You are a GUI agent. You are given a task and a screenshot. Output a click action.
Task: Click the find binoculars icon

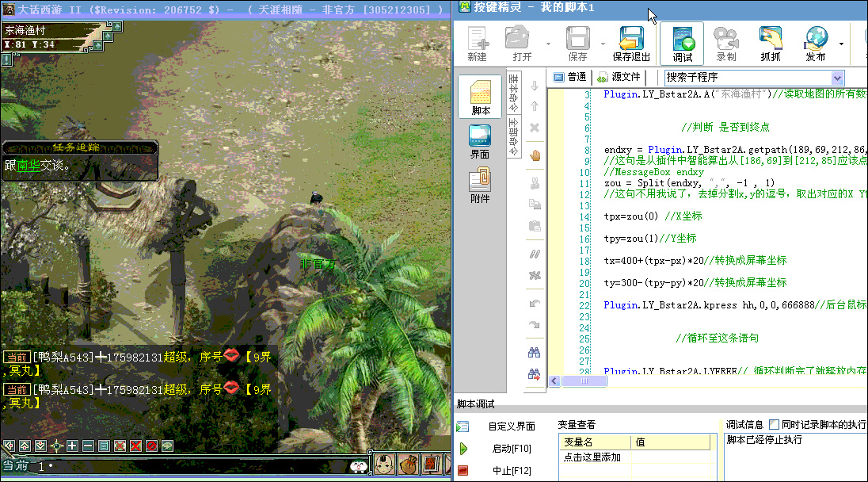click(535, 352)
